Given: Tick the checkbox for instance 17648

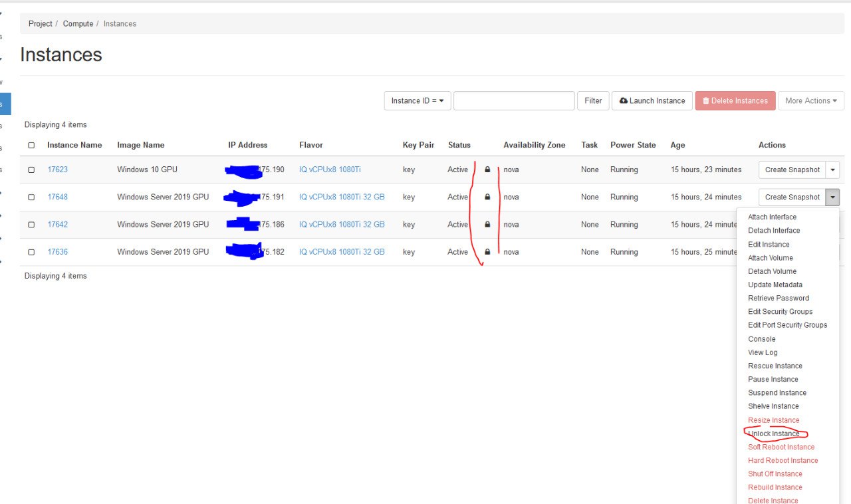Looking at the screenshot, I should pos(31,197).
